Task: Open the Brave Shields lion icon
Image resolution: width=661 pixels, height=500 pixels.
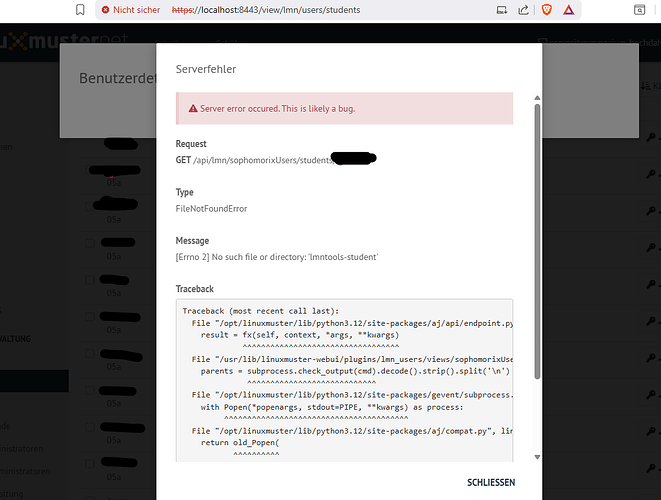Action: 547,10
